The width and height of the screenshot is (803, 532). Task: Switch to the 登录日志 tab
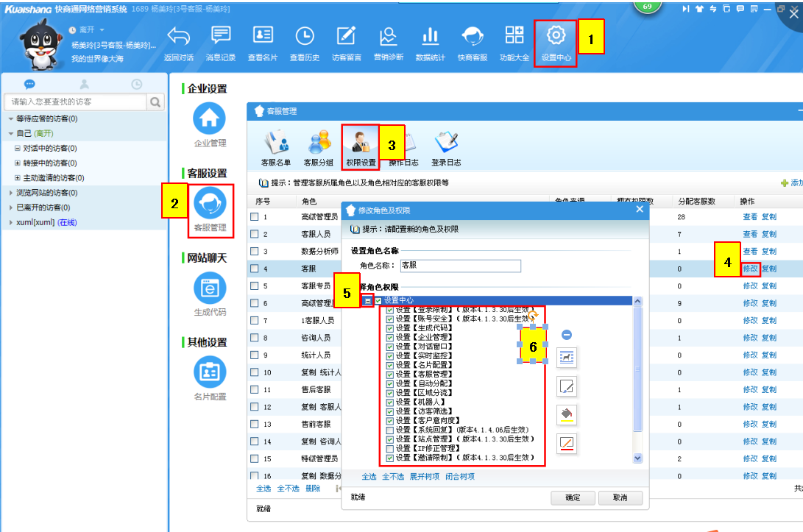click(x=446, y=145)
